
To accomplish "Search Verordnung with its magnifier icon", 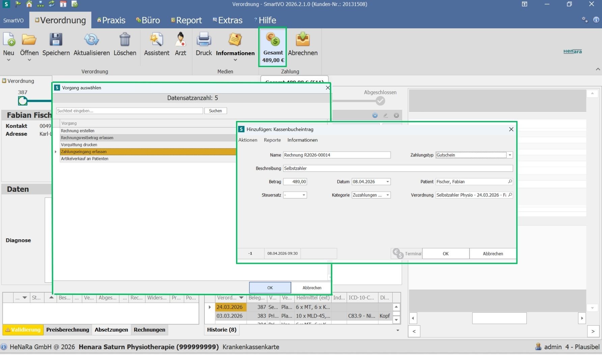I will (x=510, y=195).
